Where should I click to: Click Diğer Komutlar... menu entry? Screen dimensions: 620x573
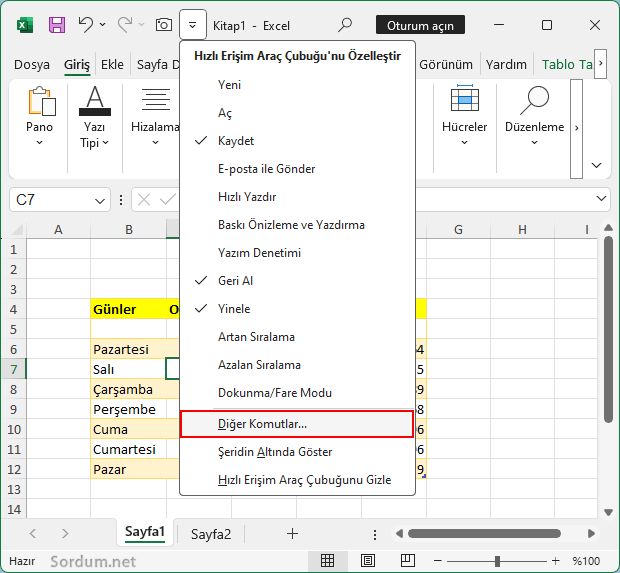297,424
